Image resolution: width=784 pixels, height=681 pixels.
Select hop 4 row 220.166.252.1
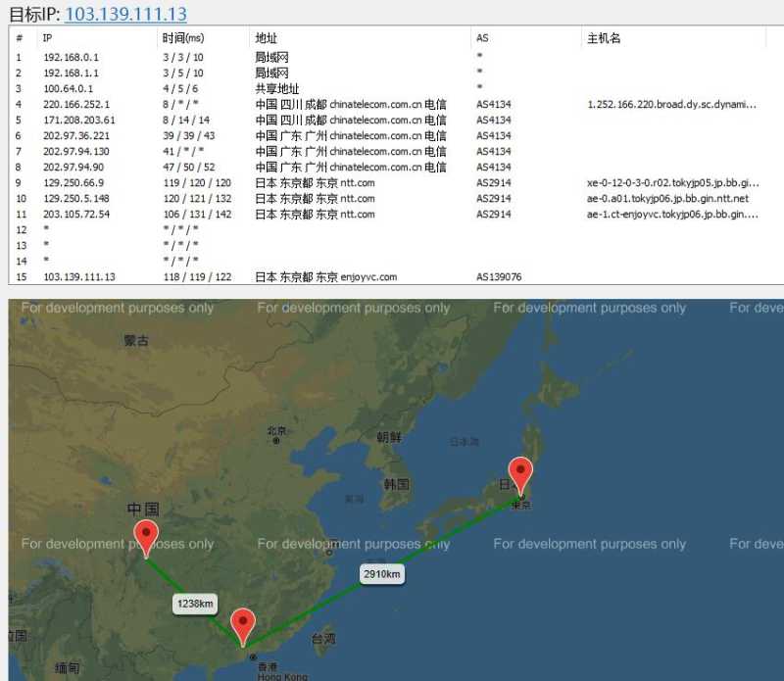pyautogui.click(x=395, y=104)
